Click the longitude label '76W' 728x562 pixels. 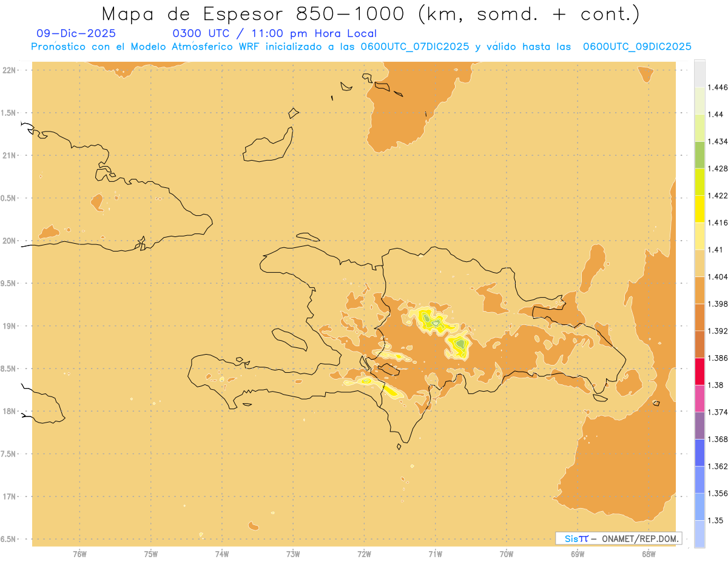point(79,554)
